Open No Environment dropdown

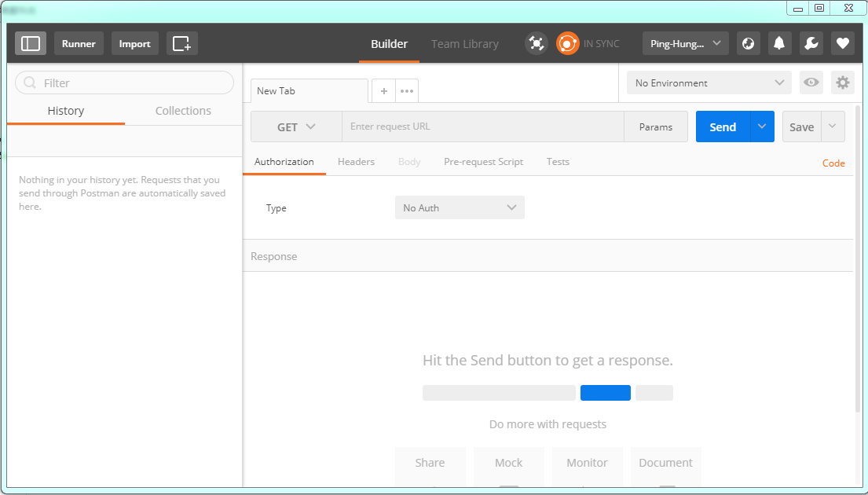tap(709, 82)
